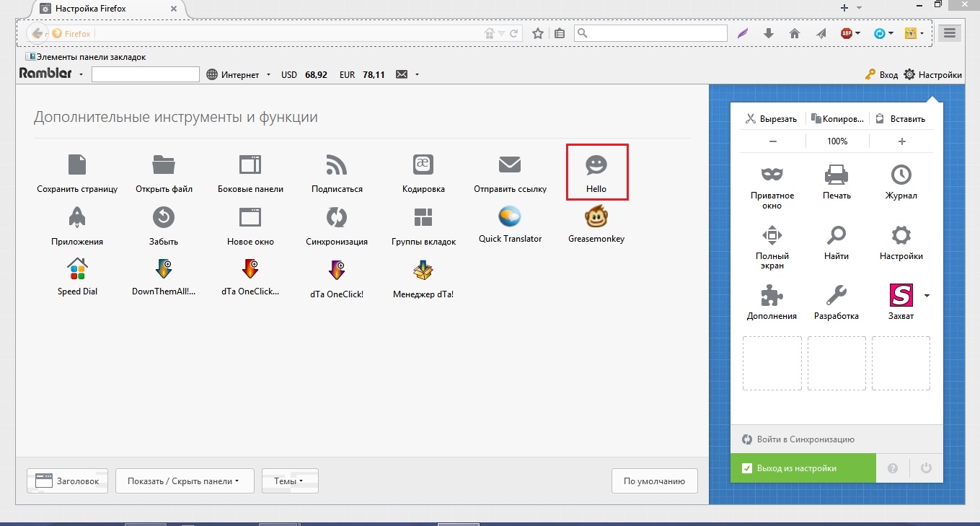
Task: Open the dropdown arrow after the Rambler logo
Action: tap(81, 74)
